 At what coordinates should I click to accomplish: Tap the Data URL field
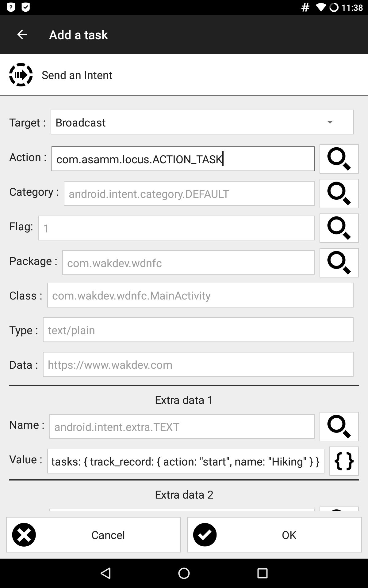[198, 364]
